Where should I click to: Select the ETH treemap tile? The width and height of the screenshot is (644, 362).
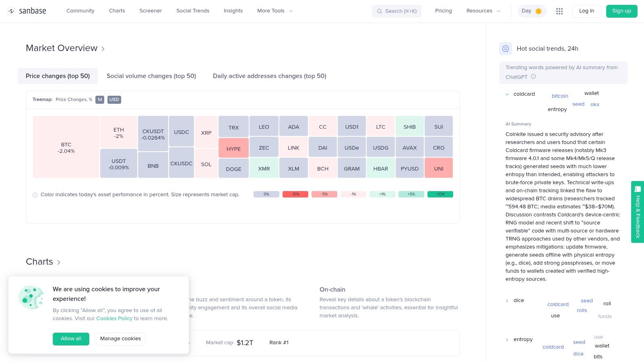click(119, 132)
